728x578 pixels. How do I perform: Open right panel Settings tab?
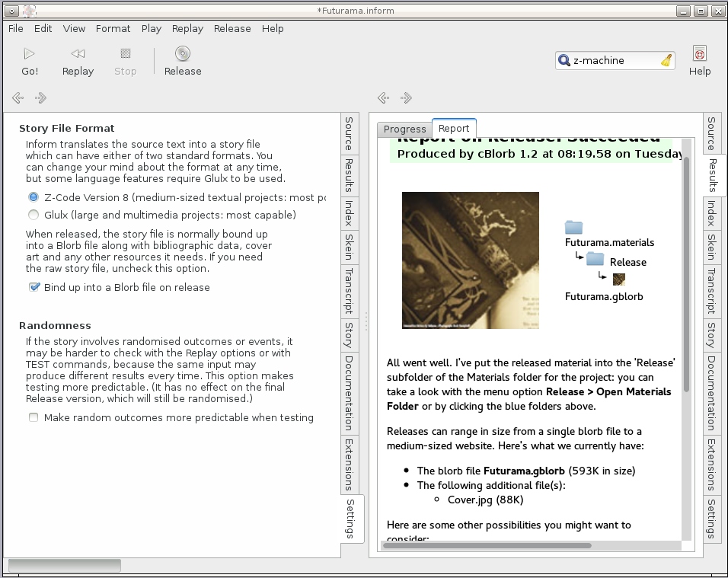pyautogui.click(x=711, y=519)
